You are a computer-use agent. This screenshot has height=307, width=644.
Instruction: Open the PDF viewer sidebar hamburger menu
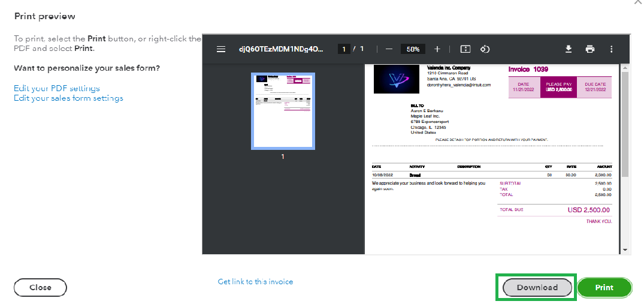point(221,49)
